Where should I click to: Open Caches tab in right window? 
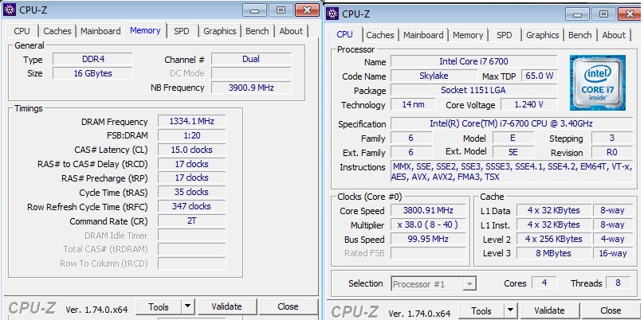380,35
